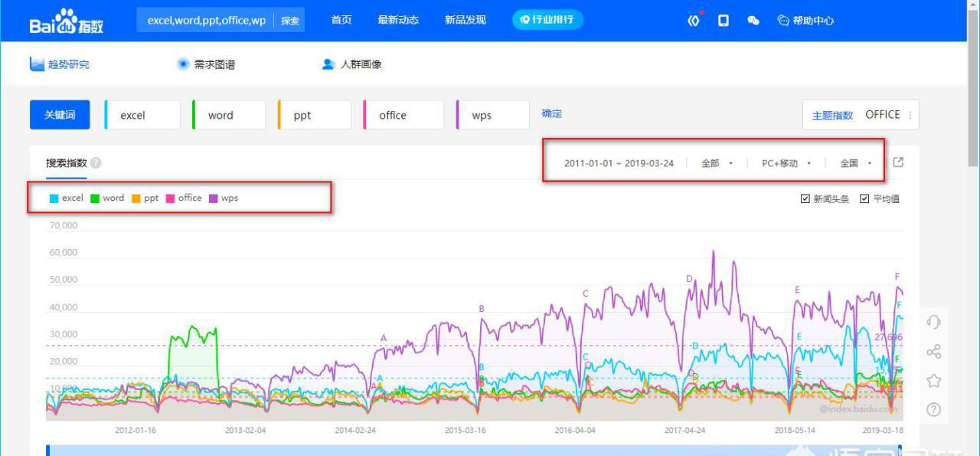Screen dimensions: 980x456
Task: Click the chart time range slider bar
Action: (x=474, y=451)
